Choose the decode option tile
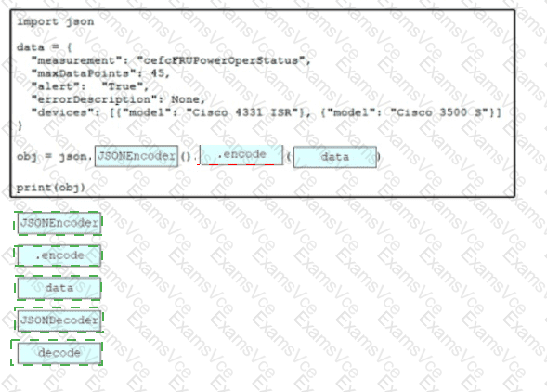547x392 pixels. coord(59,353)
